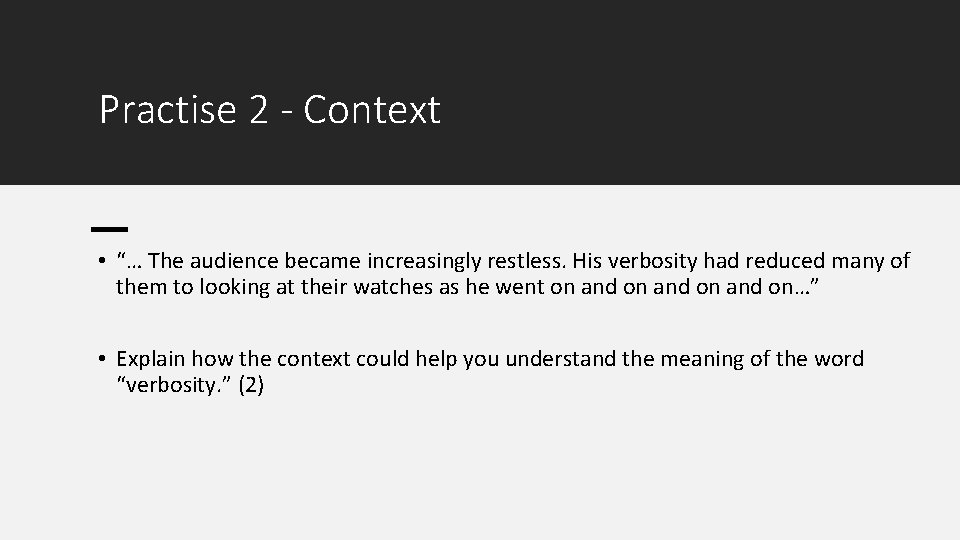Image resolution: width=960 pixels, height=540 pixels.
Task: Select the word 'Practise' in the title
Action: (168, 110)
